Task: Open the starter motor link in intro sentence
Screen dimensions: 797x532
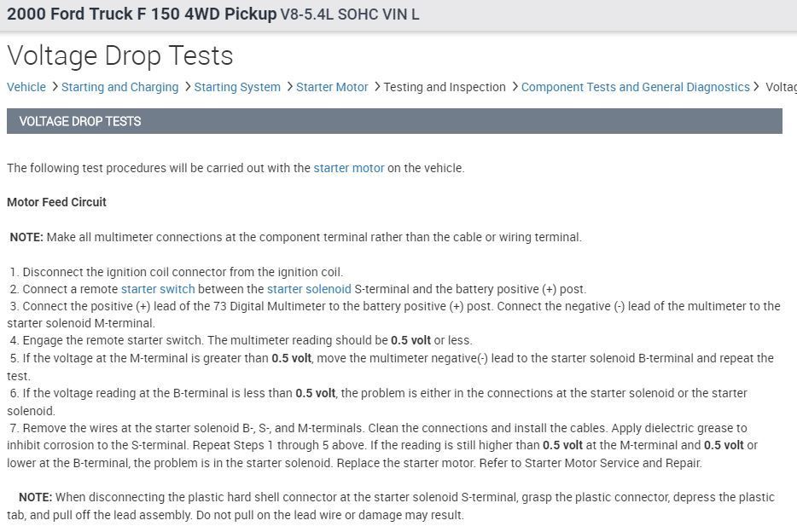Action: coord(348,168)
